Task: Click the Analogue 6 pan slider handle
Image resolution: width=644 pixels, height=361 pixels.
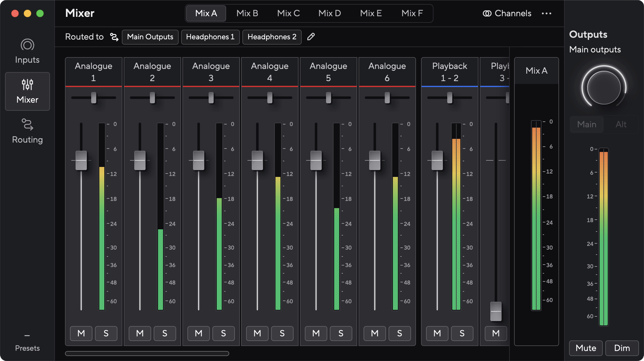Action: (387, 98)
